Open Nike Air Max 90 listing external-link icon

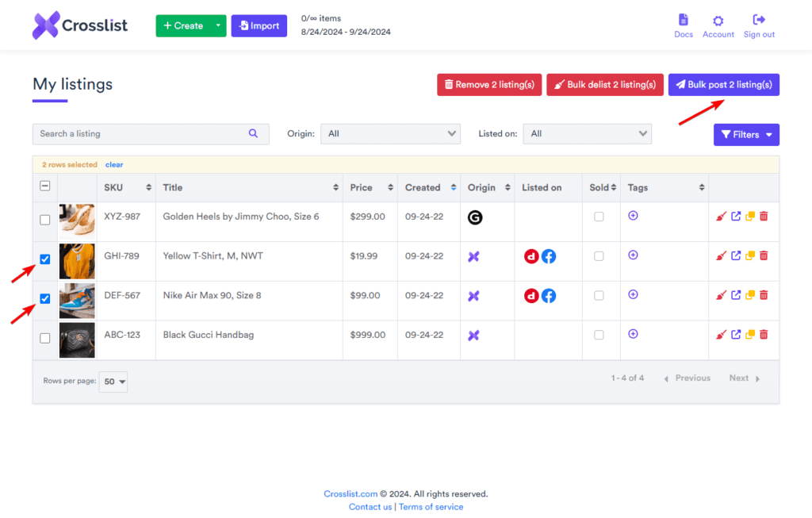(x=736, y=295)
